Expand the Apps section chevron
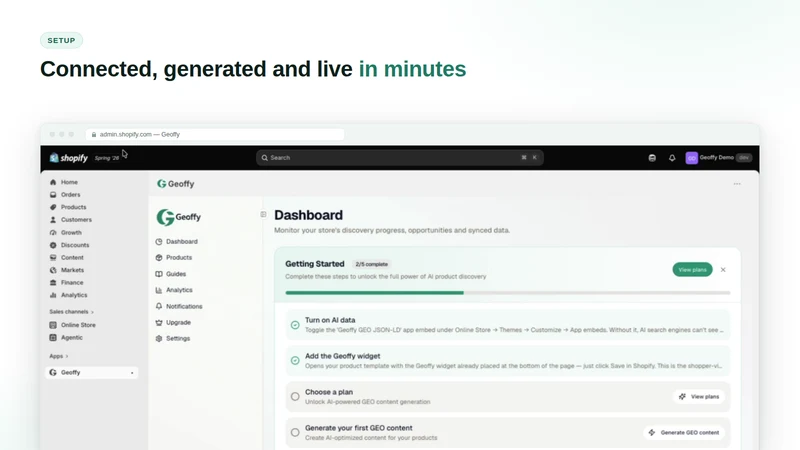Viewport: 800px width, 450px height. point(67,356)
